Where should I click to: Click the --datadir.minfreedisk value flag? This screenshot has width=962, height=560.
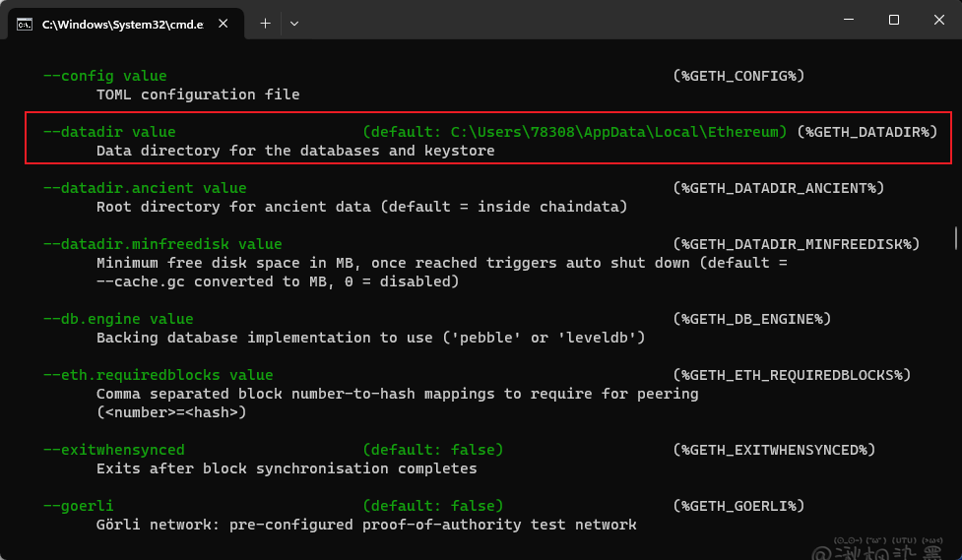(x=162, y=244)
